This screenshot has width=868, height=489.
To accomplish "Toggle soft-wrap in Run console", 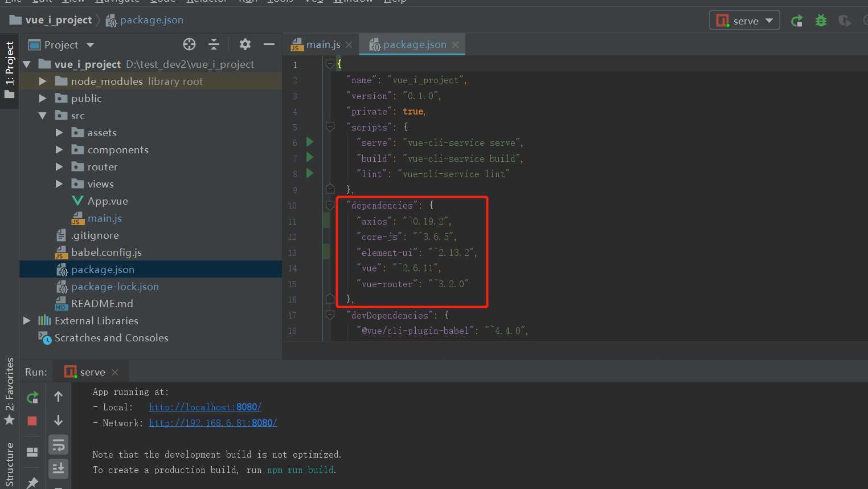I will [58, 445].
